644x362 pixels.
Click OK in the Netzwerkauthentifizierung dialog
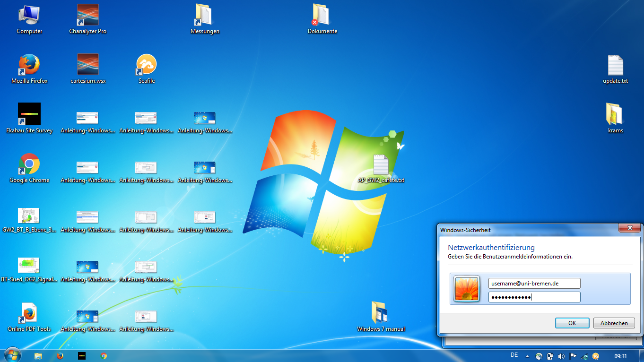pos(572,323)
